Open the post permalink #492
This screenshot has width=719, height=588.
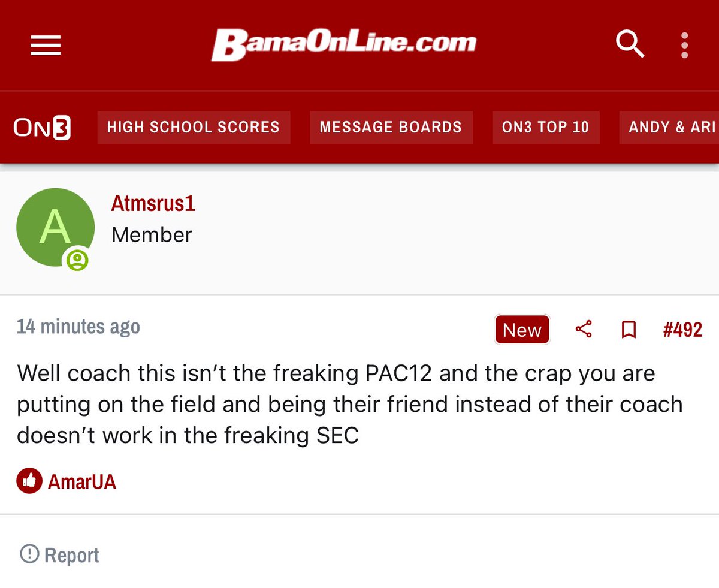pos(682,329)
